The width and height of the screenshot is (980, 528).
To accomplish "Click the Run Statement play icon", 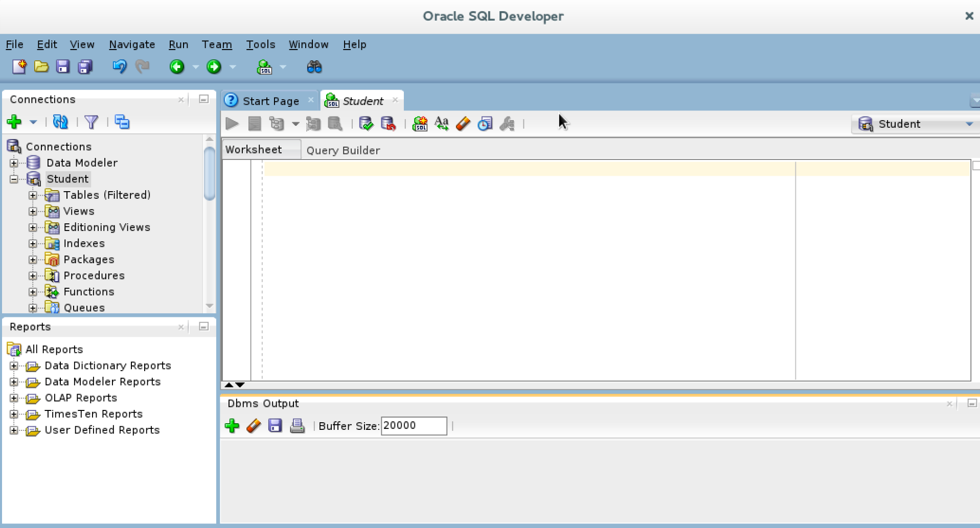I will click(x=232, y=124).
